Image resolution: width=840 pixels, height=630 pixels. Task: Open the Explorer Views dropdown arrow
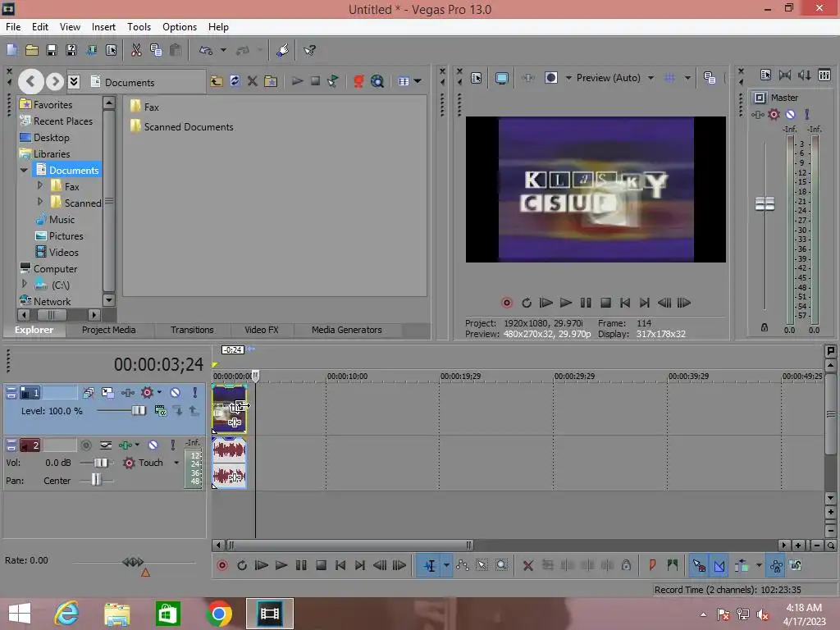[418, 81]
